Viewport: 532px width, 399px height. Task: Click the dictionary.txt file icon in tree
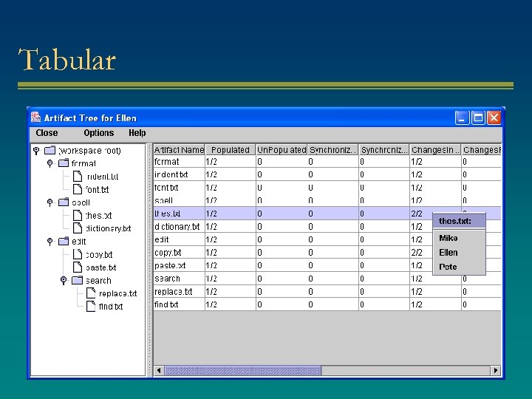pos(78,228)
